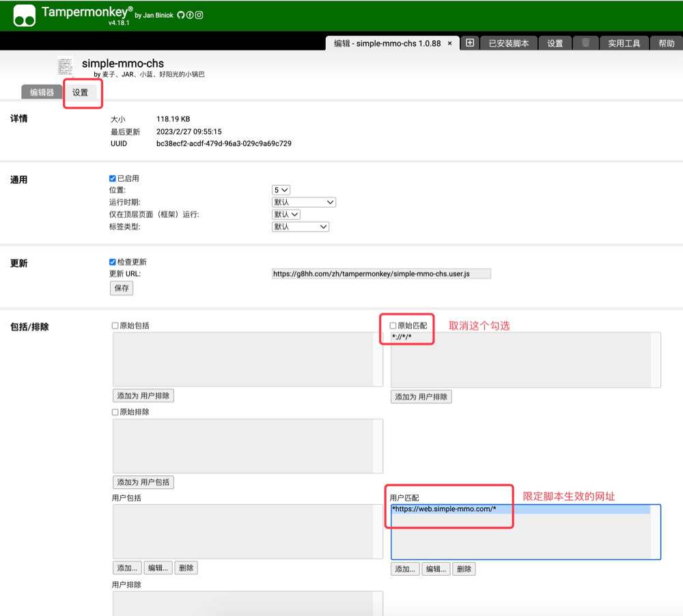Toggle the 已启用 checkbox
This screenshot has height=616, width=683.
(113, 178)
